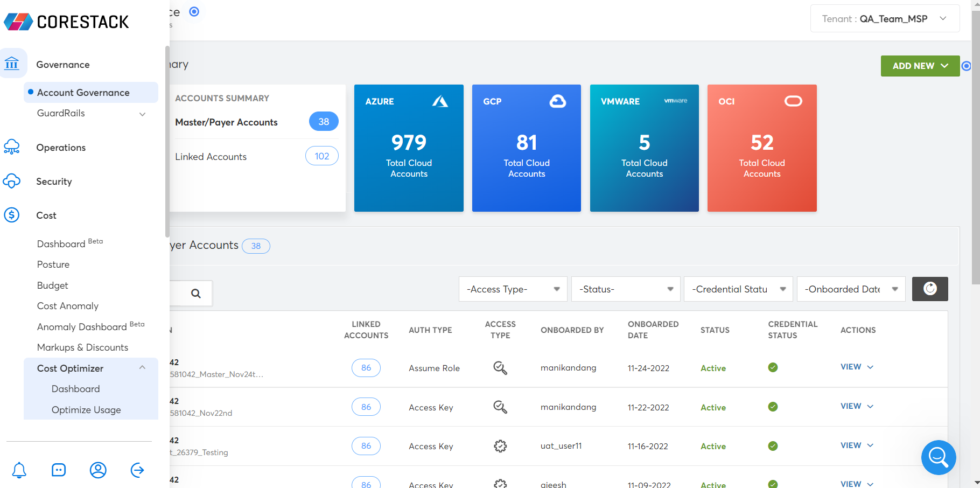Open the user profile icon
The image size is (980, 488).
(x=98, y=470)
